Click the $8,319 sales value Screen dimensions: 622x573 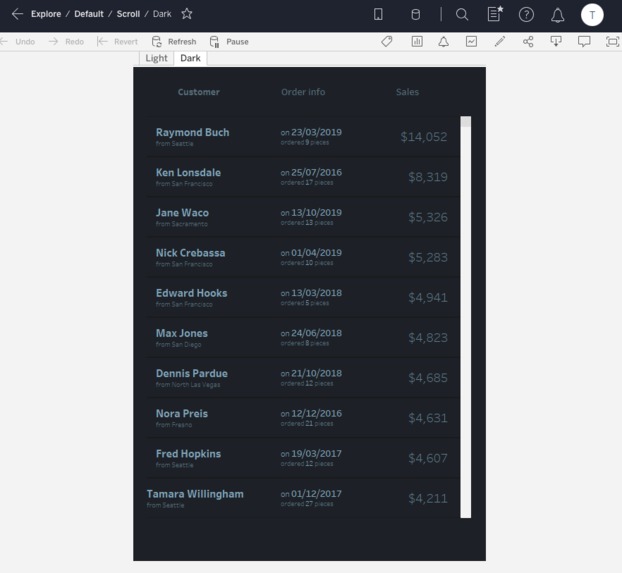click(428, 177)
